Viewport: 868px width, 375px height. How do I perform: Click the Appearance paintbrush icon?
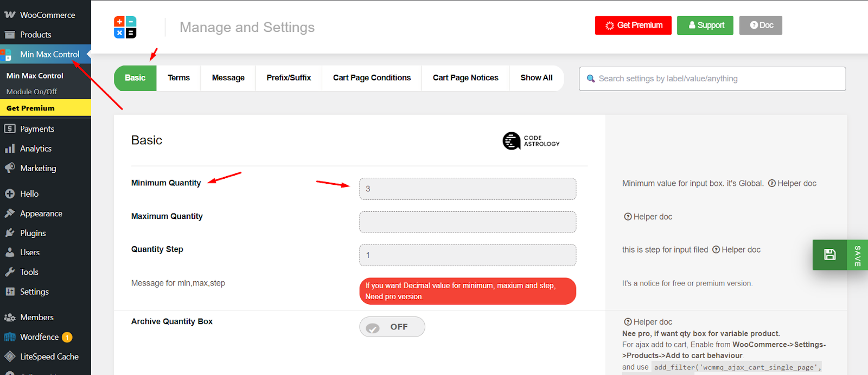point(10,214)
